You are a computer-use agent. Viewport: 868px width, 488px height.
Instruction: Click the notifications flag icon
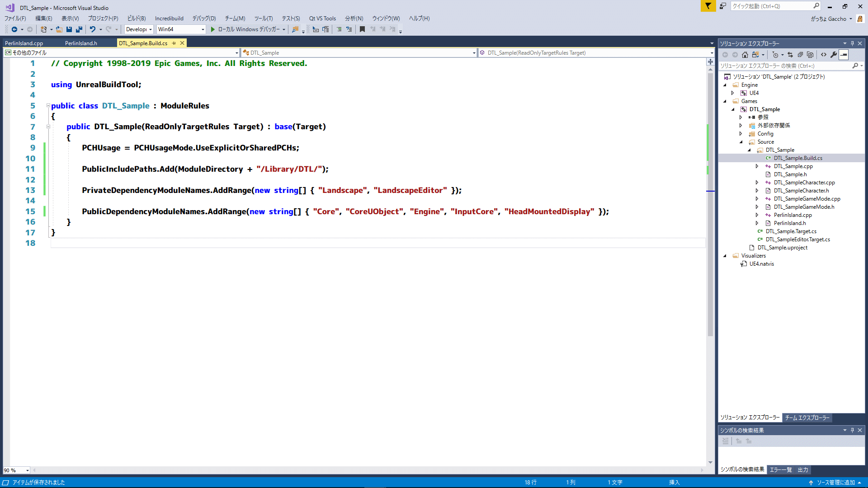(708, 6)
